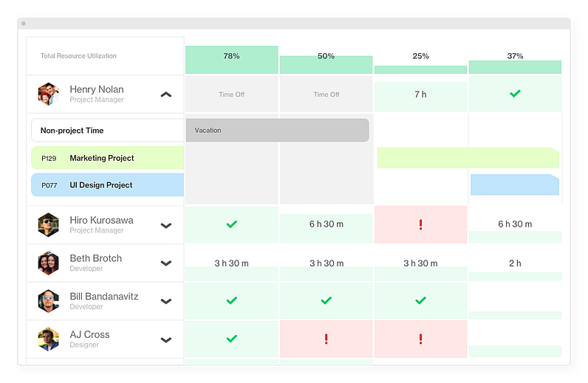Image resolution: width=588 pixels, height=383 pixels.
Task: Click AJ Cross's avatar icon
Action: pos(48,339)
